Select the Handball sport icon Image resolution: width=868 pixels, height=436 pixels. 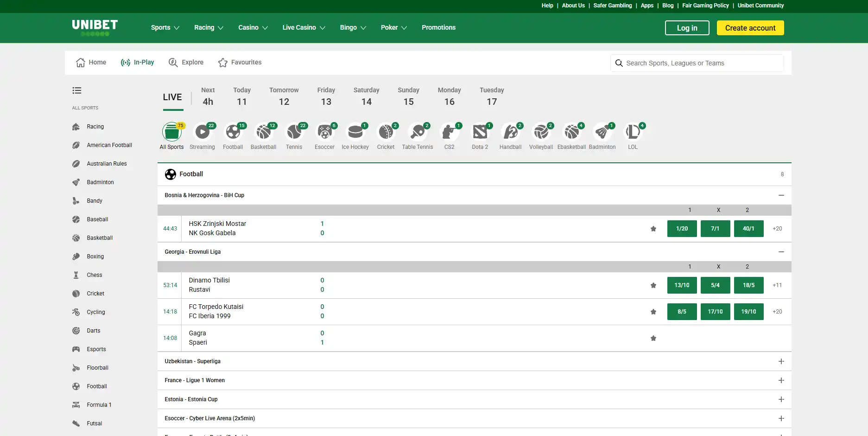(x=511, y=132)
